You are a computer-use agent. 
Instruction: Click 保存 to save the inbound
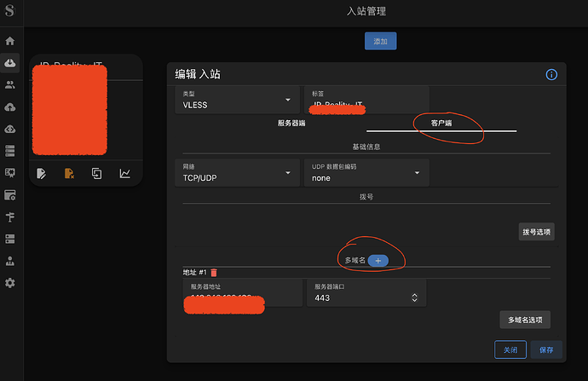[x=546, y=349]
